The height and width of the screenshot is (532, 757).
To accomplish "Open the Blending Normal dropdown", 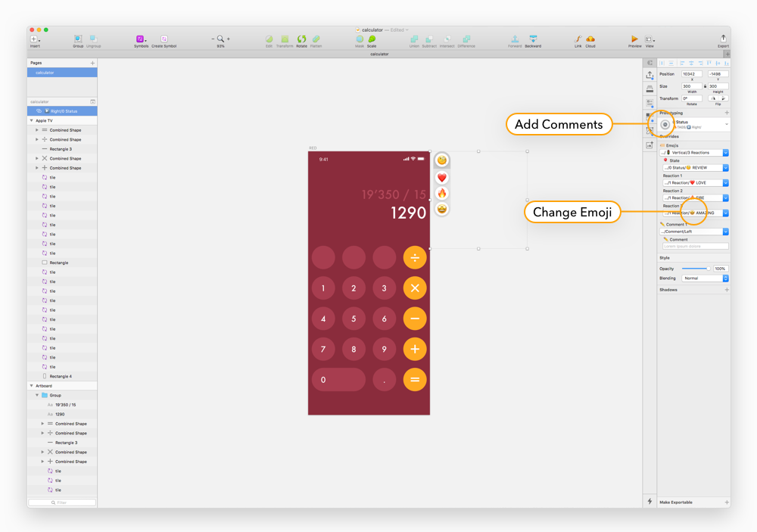I will (705, 278).
